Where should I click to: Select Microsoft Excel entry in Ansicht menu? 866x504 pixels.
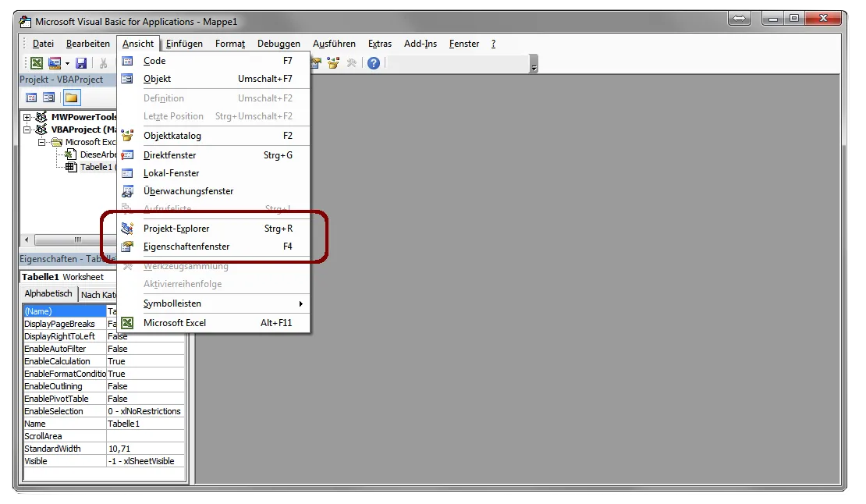175,323
